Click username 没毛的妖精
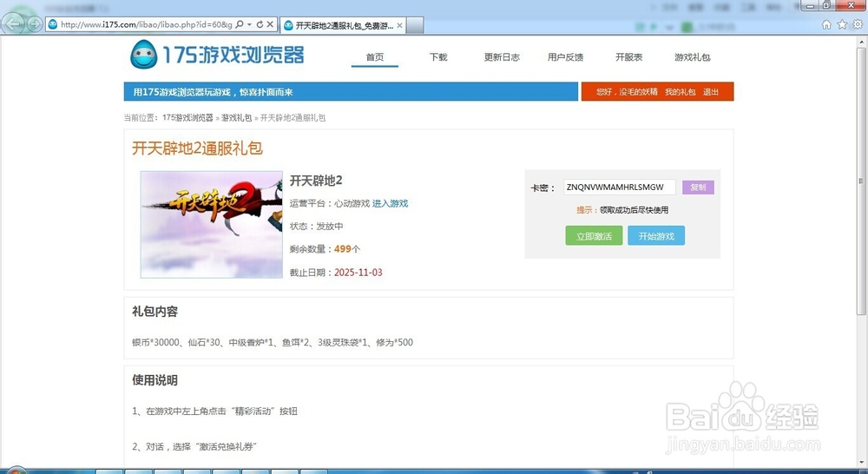Image resolution: width=868 pixels, height=474 pixels. (x=638, y=92)
